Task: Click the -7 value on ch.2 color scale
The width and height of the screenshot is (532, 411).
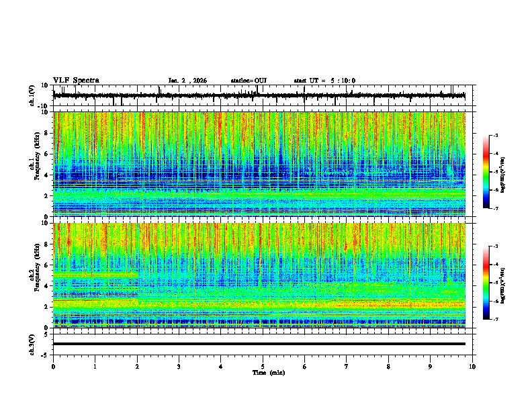Action: pyautogui.click(x=495, y=320)
